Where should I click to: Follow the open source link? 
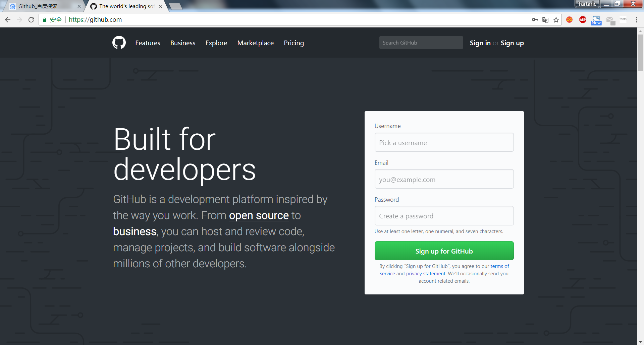(x=259, y=215)
